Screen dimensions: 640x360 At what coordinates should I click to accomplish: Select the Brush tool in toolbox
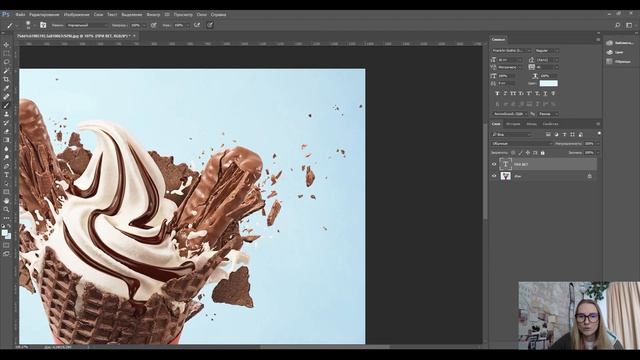pyautogui.click(x=6, y=105)
